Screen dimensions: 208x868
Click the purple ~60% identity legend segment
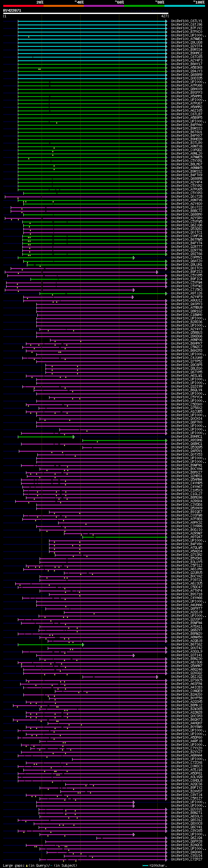(x=104, y=6)
